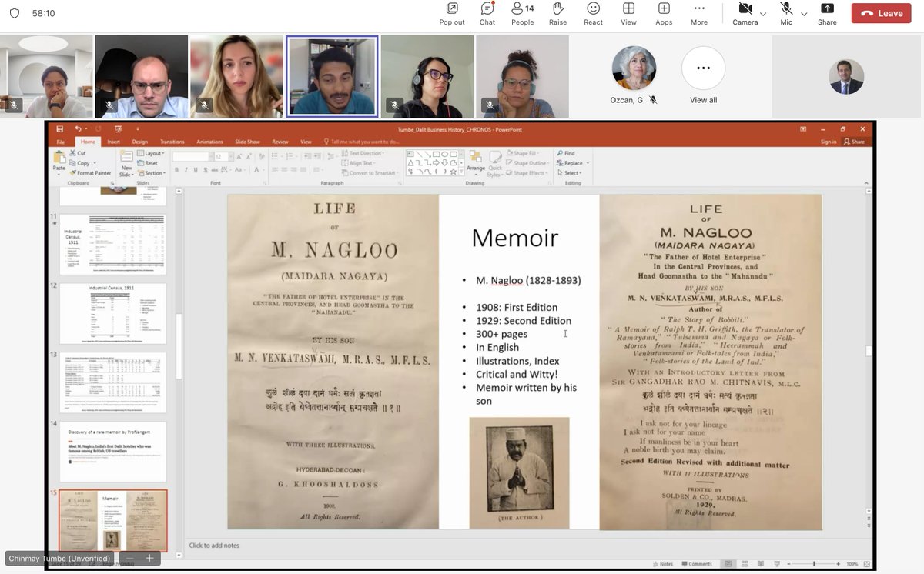
Task: Switch to the Slide Show ribbon tab
Action: [x=247, y=142]
